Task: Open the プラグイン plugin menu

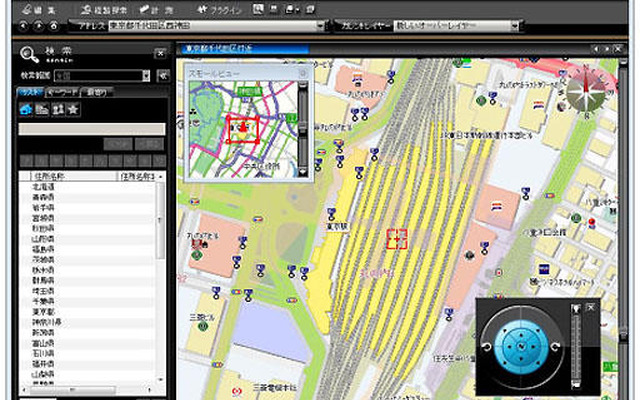Action: [219, 9]
